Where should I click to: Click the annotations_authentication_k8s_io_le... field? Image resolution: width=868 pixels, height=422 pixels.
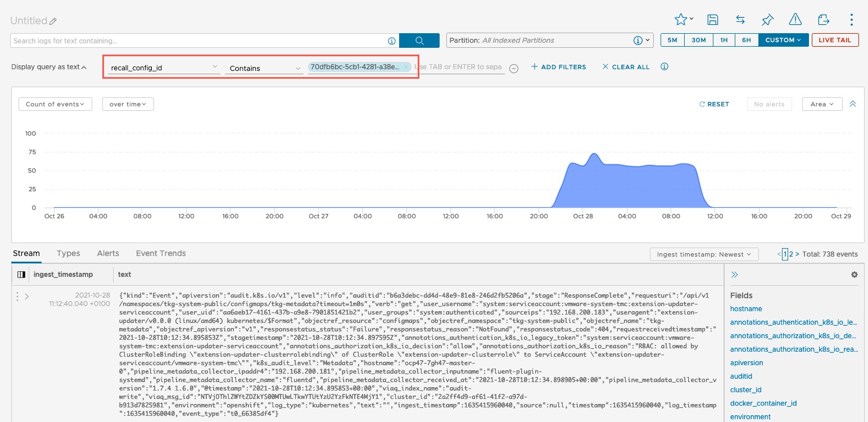pyautogui.click(x=793, y=322)
